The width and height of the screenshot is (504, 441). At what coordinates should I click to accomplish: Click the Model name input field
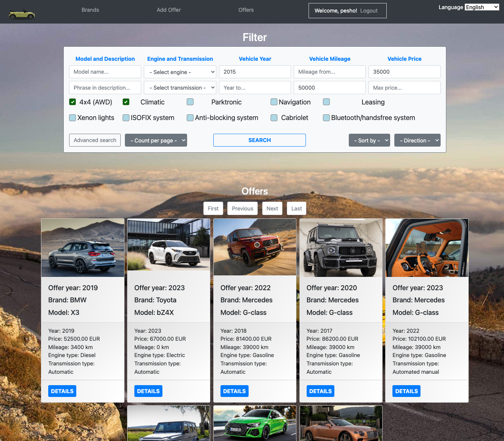click(x=105, y=72)
